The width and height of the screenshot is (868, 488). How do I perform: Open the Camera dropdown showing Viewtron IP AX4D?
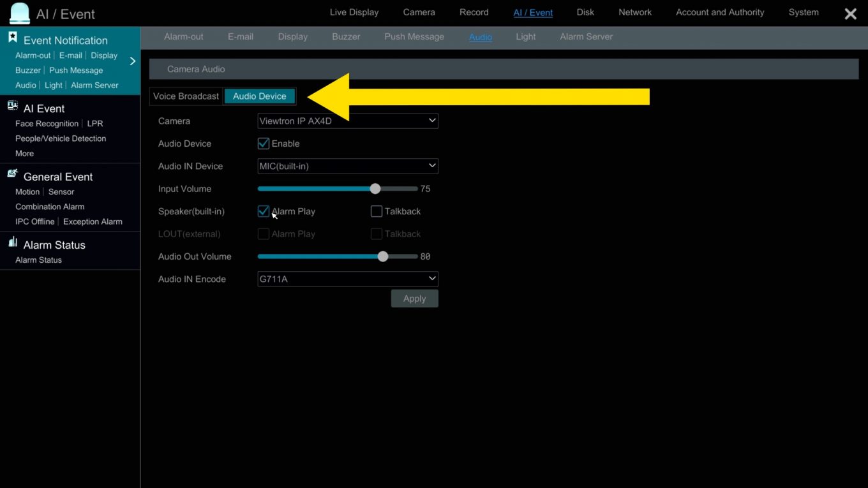tap(348, 121)
